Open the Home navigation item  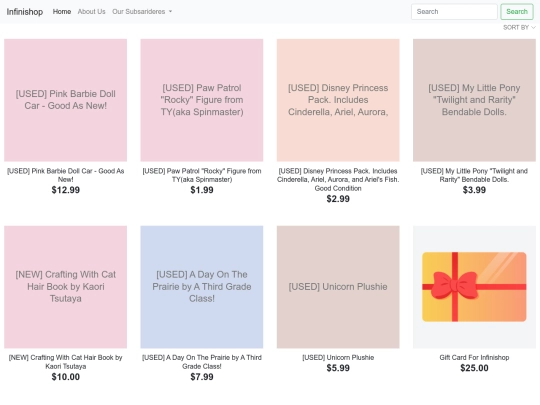(x=62, y=12)
